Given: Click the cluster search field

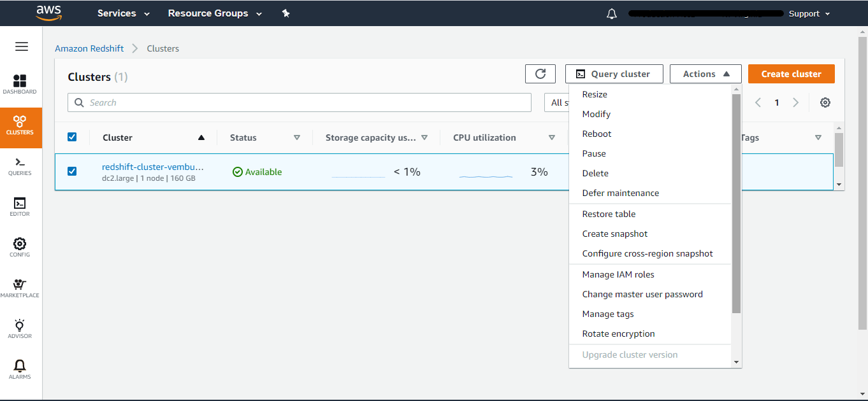Looking at the screenshot, I should point(300,102).
